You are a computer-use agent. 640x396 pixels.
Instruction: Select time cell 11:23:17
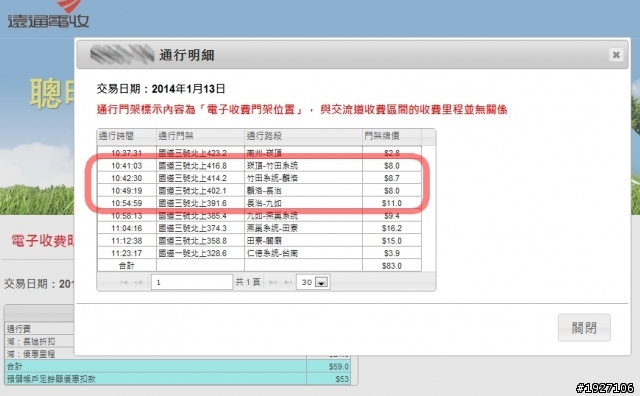(127, 253)
